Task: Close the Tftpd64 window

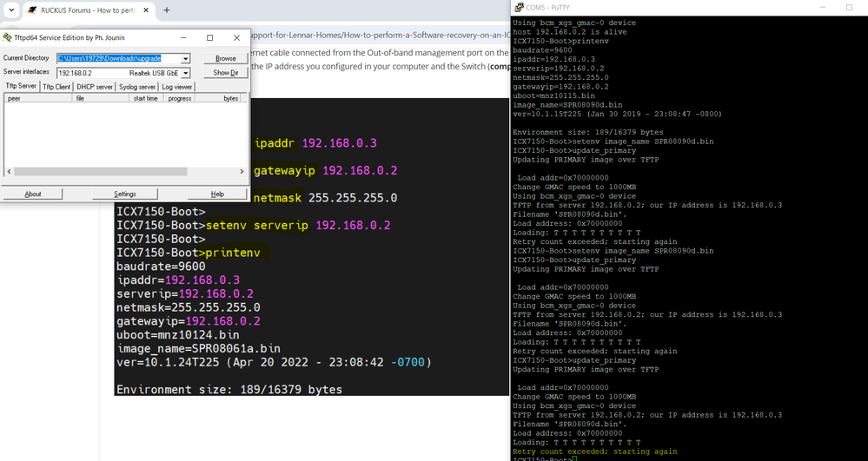Action: [x=236, y=38]
